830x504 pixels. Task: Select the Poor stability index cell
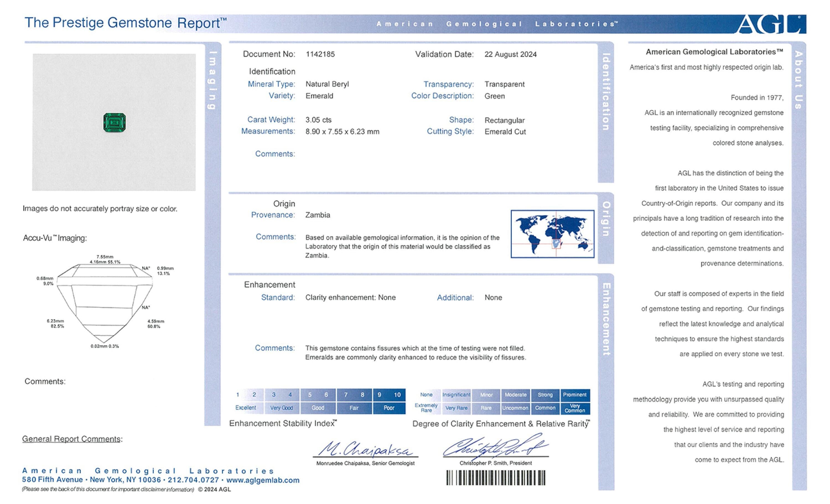[x=389, y=408]
